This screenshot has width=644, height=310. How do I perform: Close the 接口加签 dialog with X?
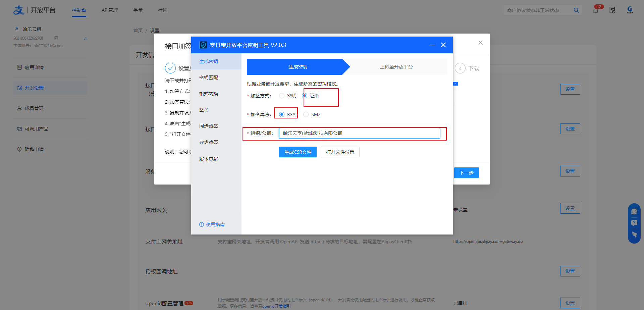click(481, 43)
